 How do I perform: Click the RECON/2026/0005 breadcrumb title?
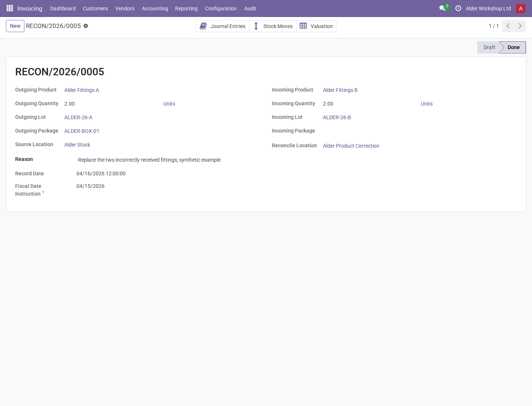[53, 26]
